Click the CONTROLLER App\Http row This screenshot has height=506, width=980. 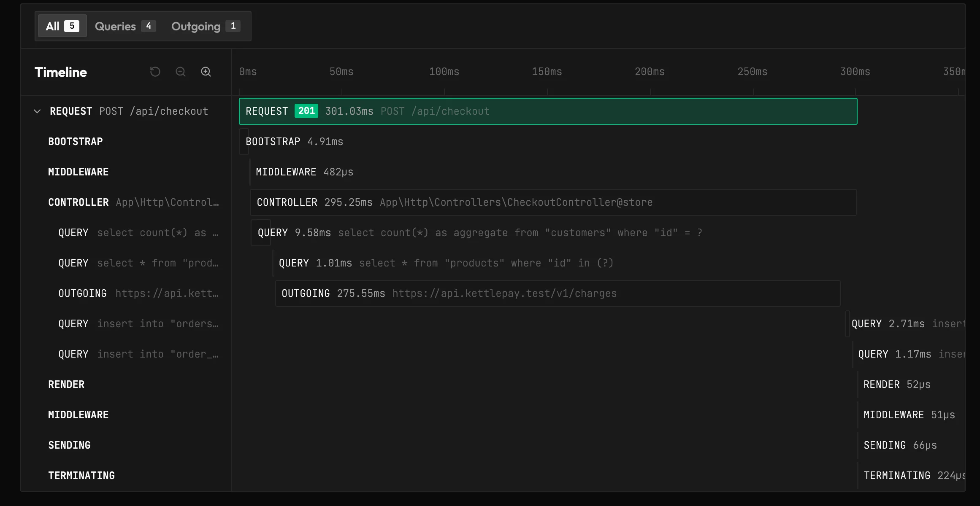click(x=126, y=202)
